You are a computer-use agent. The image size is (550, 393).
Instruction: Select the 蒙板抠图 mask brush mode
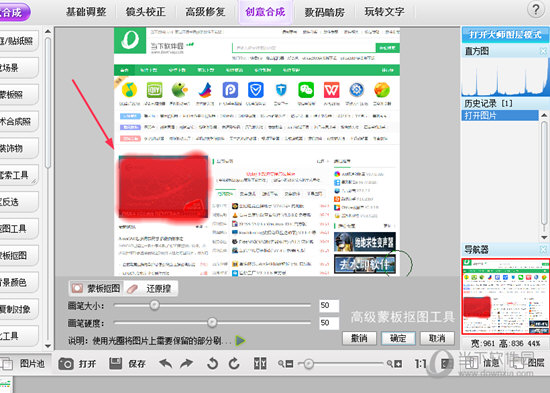point(96,288)
